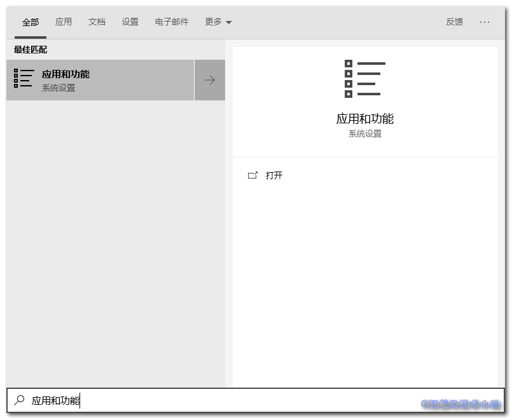
Task: Filter results by 电子邮件 tab
Action: [172, 22]
